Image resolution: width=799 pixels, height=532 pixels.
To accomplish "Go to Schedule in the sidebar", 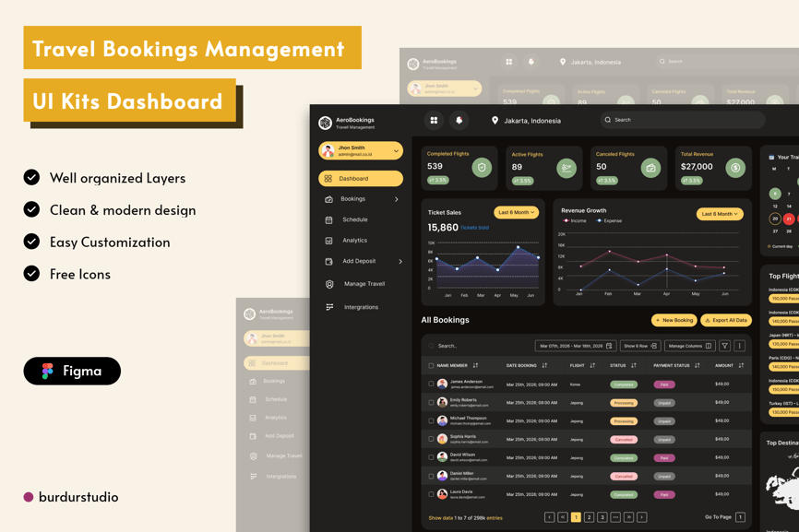I will (x=354, y=219).
